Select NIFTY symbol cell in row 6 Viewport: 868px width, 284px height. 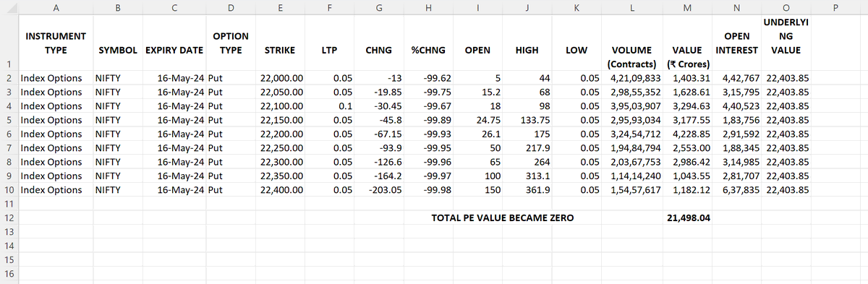click(117, 134)
